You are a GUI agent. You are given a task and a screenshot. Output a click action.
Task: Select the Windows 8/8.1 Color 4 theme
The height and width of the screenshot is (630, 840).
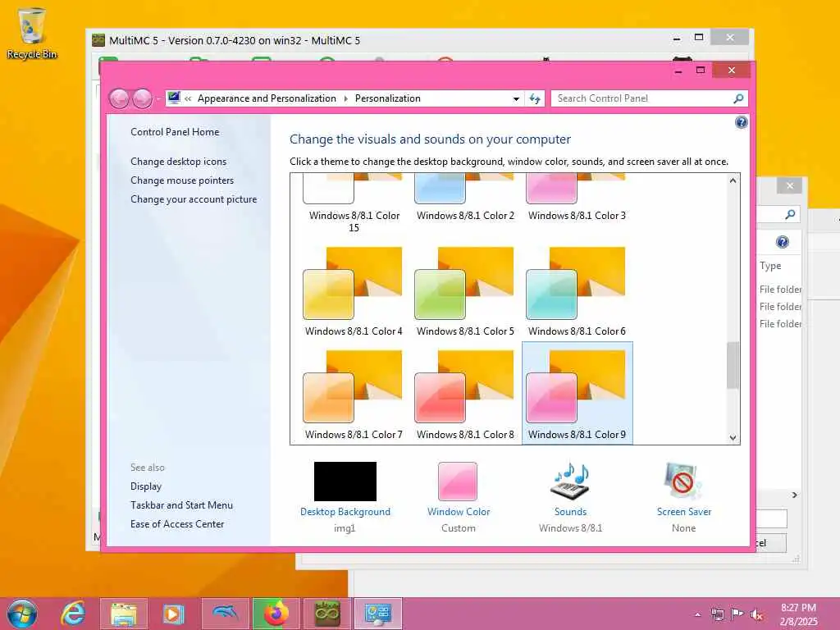354,291
